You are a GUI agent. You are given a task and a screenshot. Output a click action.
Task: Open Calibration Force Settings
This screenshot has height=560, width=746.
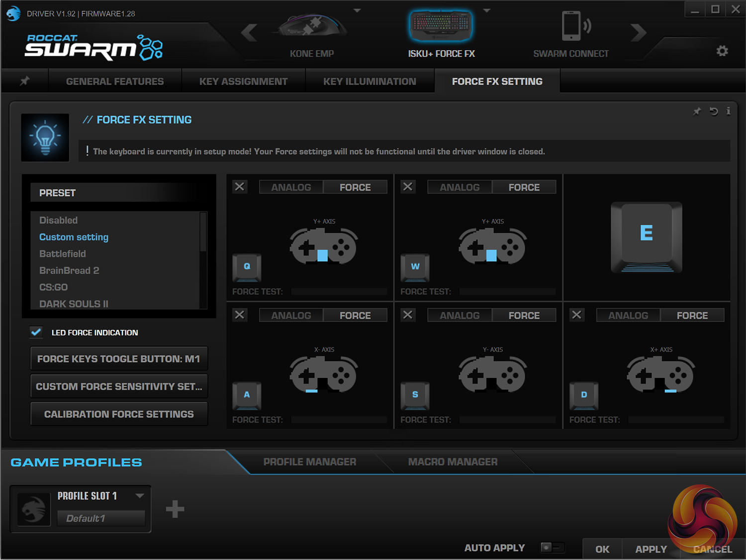point(119,414)
